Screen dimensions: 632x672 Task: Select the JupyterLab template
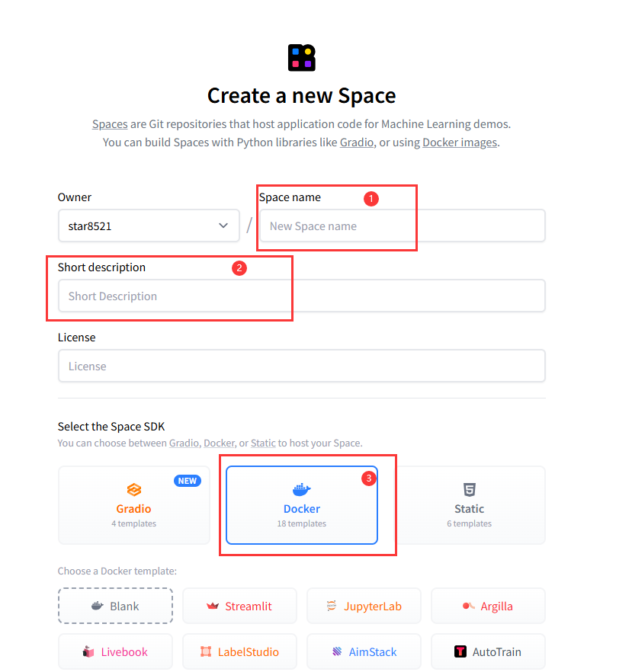[364, 606]
